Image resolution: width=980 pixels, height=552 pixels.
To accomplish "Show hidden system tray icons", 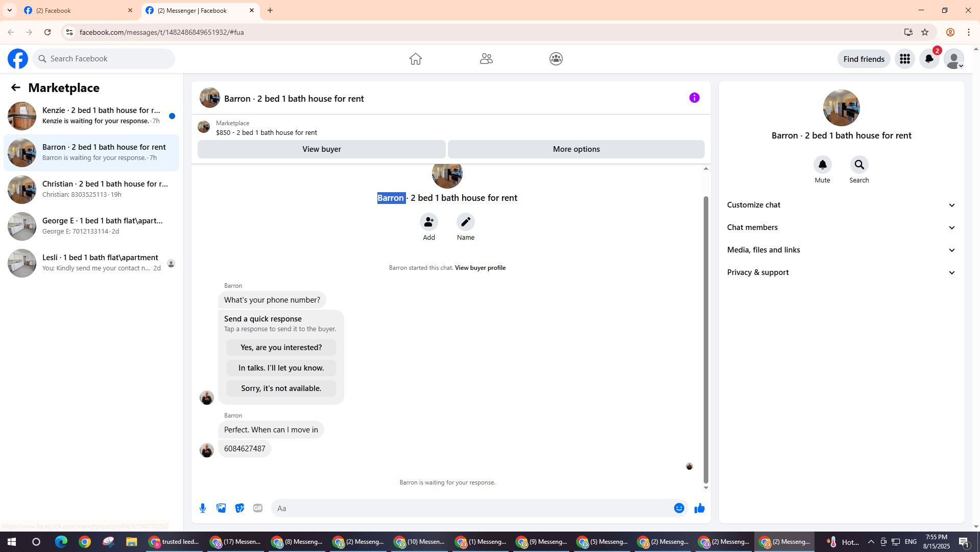I will coord(871,542).
